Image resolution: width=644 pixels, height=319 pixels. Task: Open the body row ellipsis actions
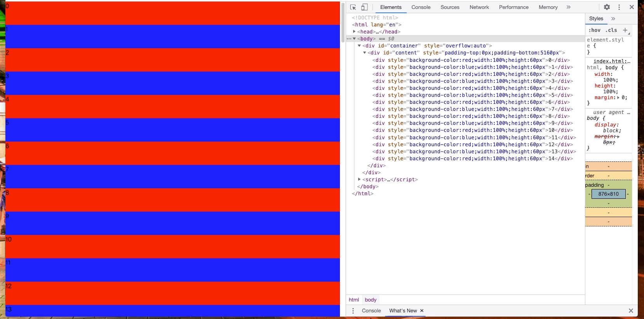coord(349,39)
